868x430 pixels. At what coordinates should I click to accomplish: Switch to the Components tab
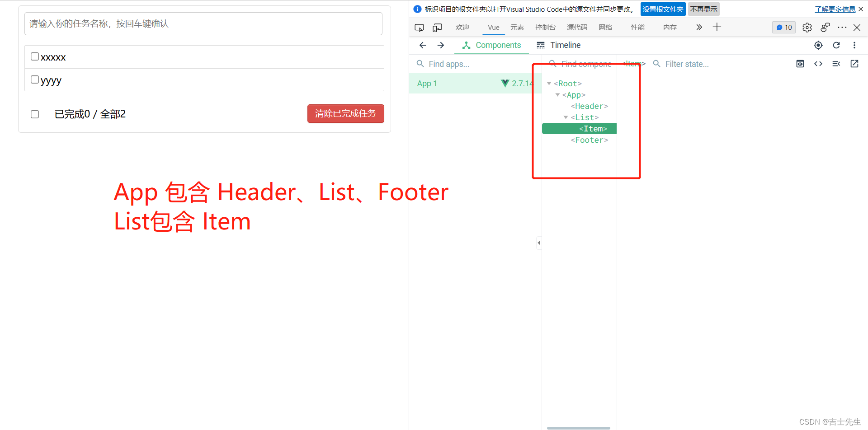click(491, 45)
